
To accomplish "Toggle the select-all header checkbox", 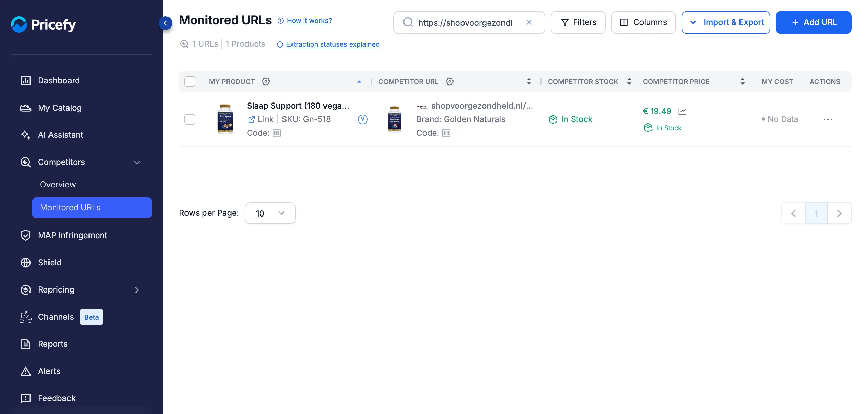I will pos(190,81).
